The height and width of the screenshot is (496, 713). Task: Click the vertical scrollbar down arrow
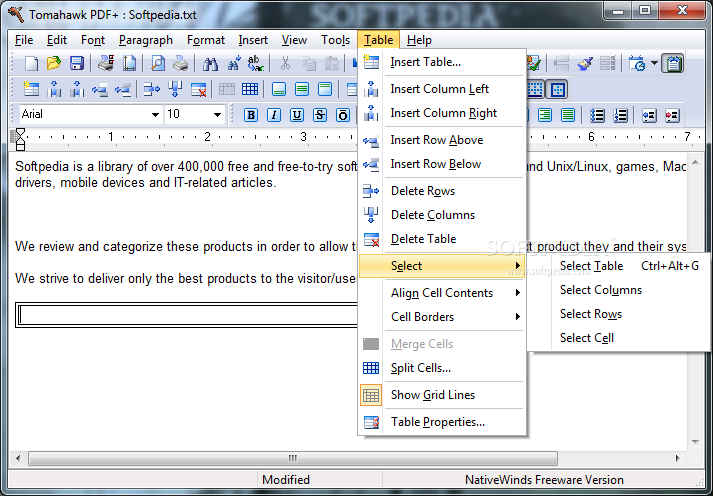pos(695,441)
